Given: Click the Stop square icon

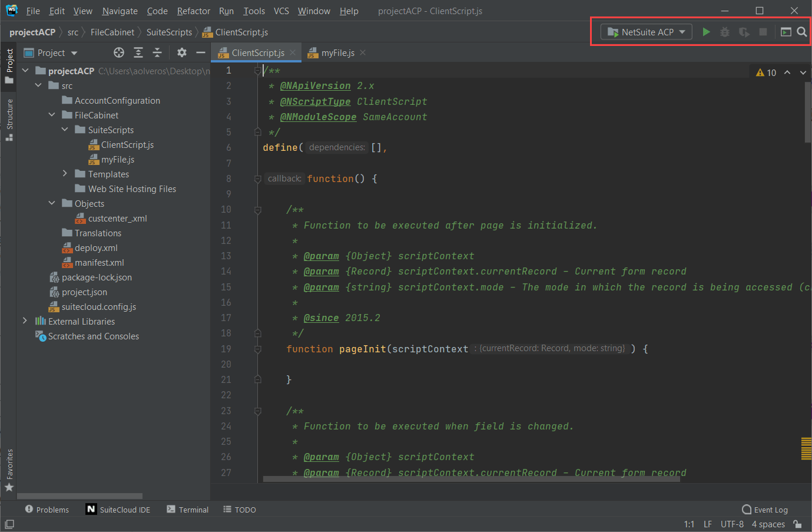Looking at the screenshot, I should (763, 32).
